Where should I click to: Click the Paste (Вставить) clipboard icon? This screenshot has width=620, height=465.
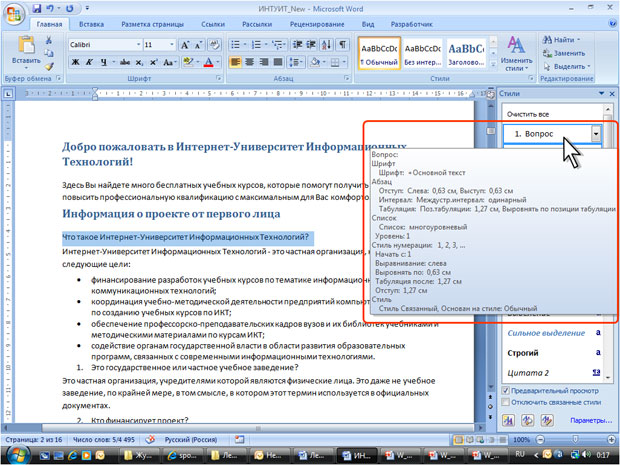click(x=22, y=49)
